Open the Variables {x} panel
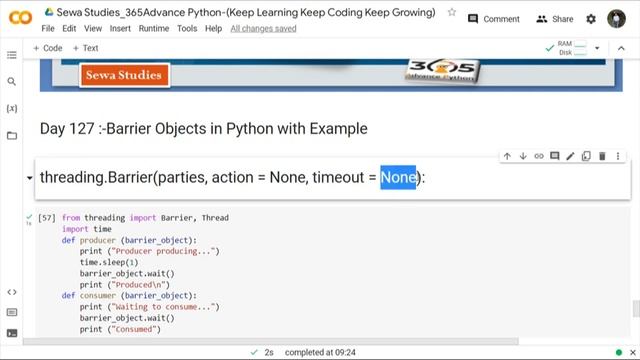The height and width of the screenshot is (360, 640). coord(12,109)
